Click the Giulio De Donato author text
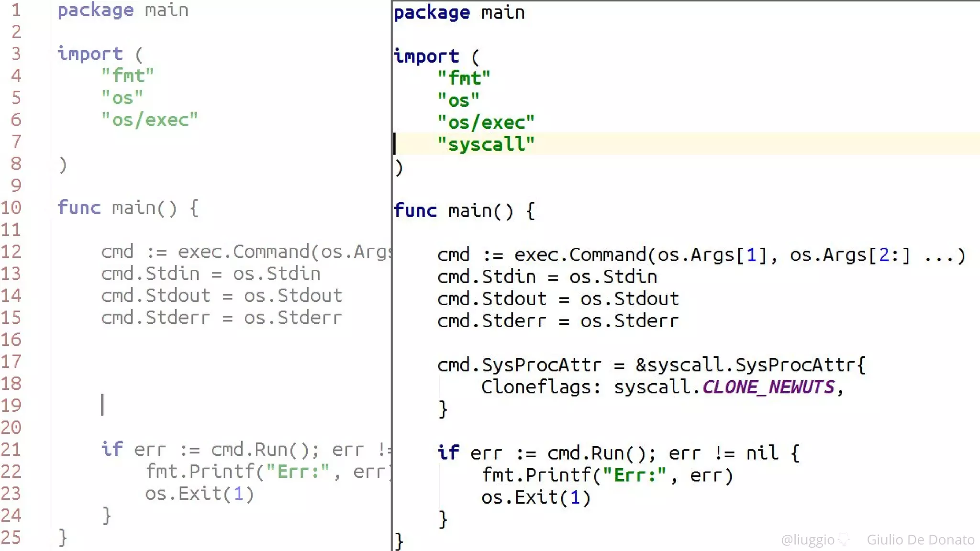 click(920, 540)
